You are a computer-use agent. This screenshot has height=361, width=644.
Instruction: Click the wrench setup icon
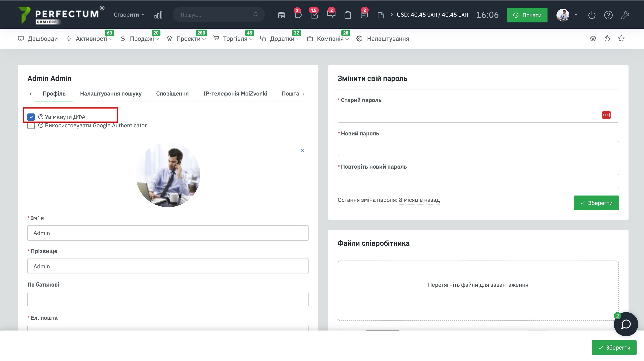coord(625,15)
